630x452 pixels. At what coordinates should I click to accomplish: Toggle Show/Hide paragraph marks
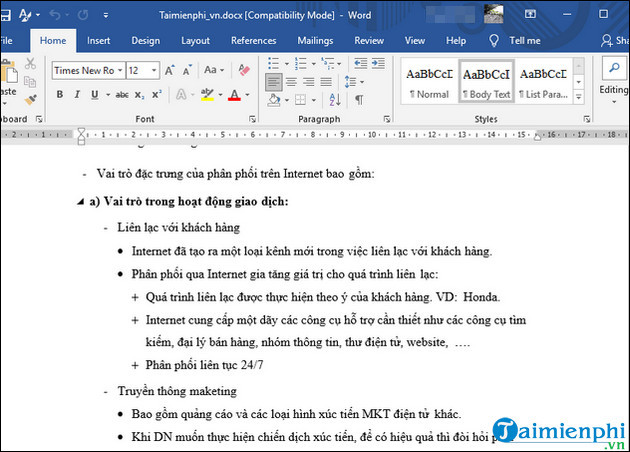coord(359,99)
